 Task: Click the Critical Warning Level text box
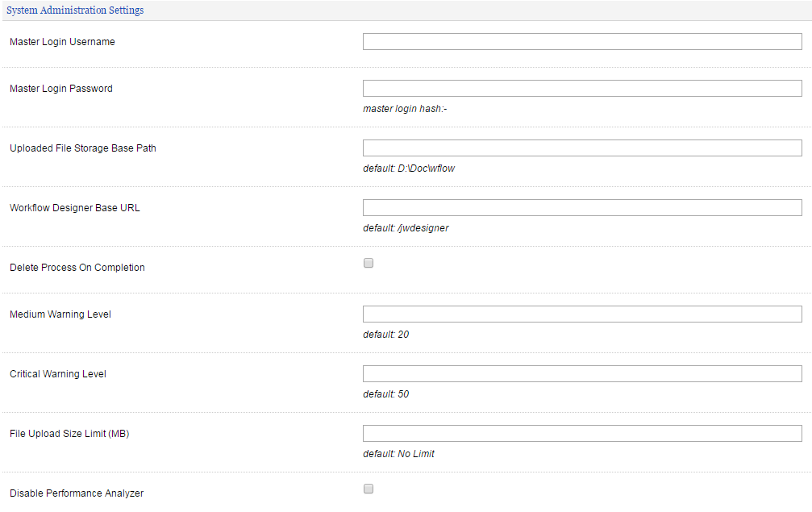582,374
